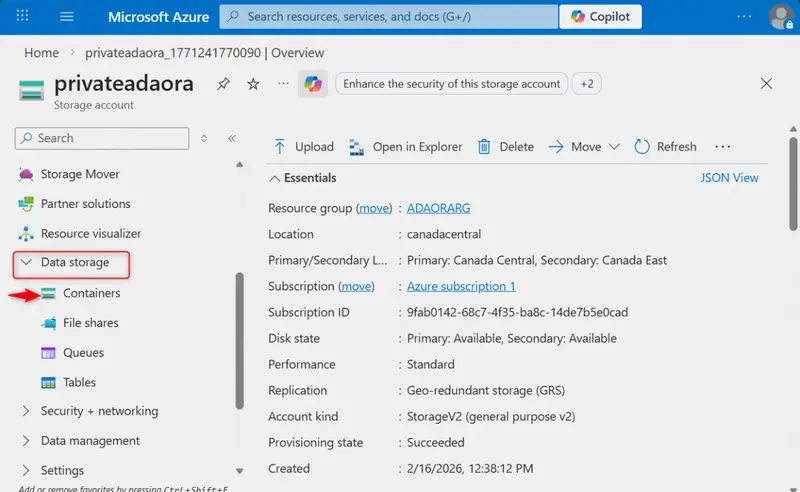Image resolution: width=800 pixels, height=492 pixels.
Task: Launch Copilot from the top bar
Action: [x=601, y=16]
